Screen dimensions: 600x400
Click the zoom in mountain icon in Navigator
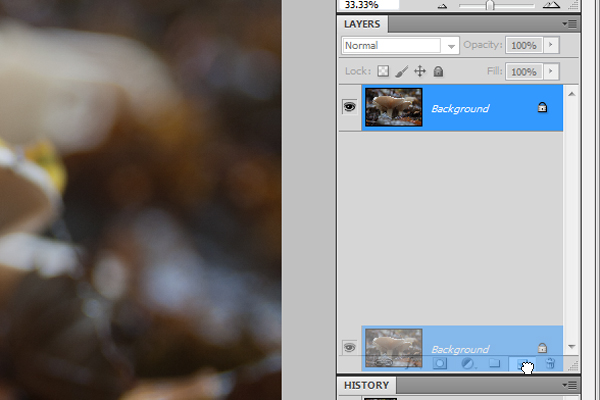coord(551,5)
